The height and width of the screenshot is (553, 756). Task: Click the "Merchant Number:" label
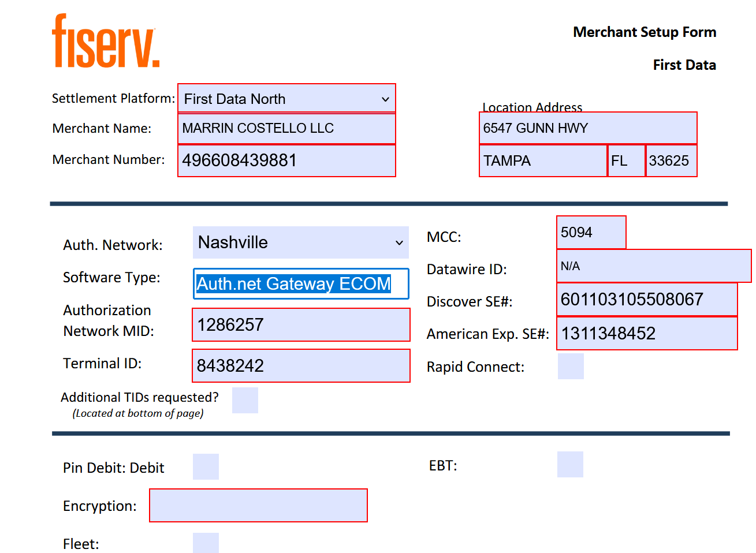tap(109, 160)
